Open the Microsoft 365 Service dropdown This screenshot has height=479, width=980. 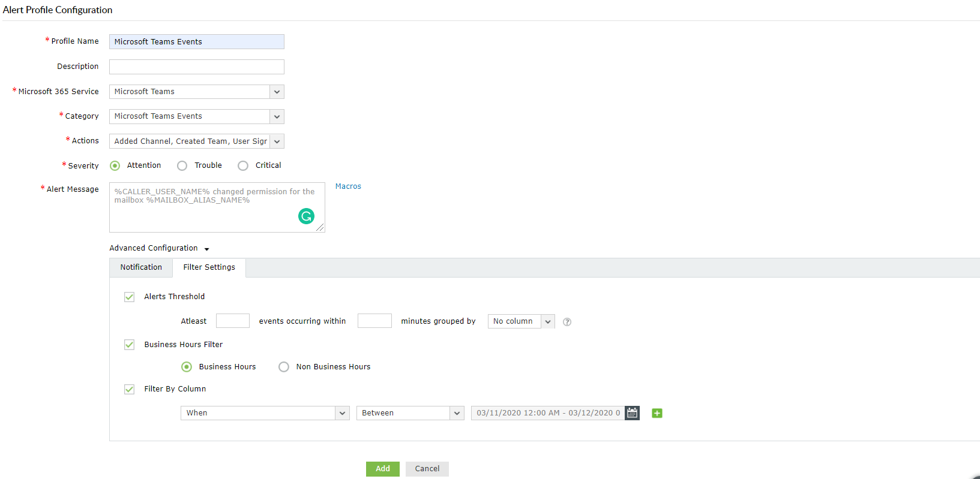pyautogui.click(x=197, y=92)
